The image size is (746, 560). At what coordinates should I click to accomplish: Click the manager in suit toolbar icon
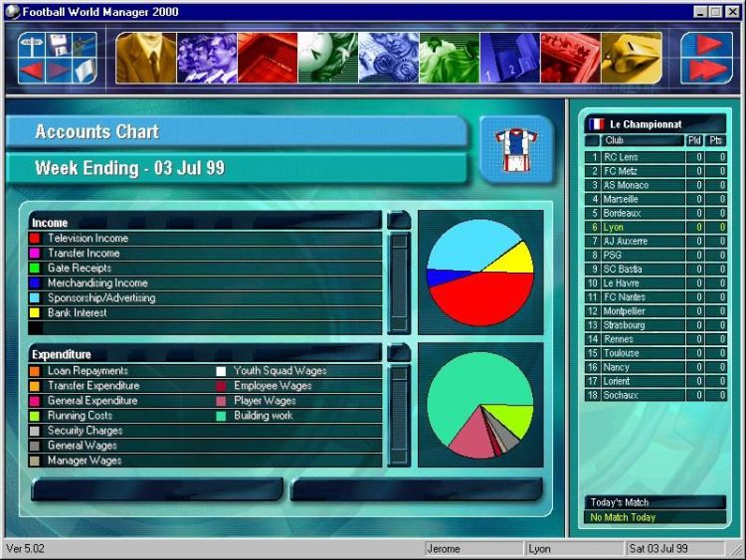coord(146,58)
